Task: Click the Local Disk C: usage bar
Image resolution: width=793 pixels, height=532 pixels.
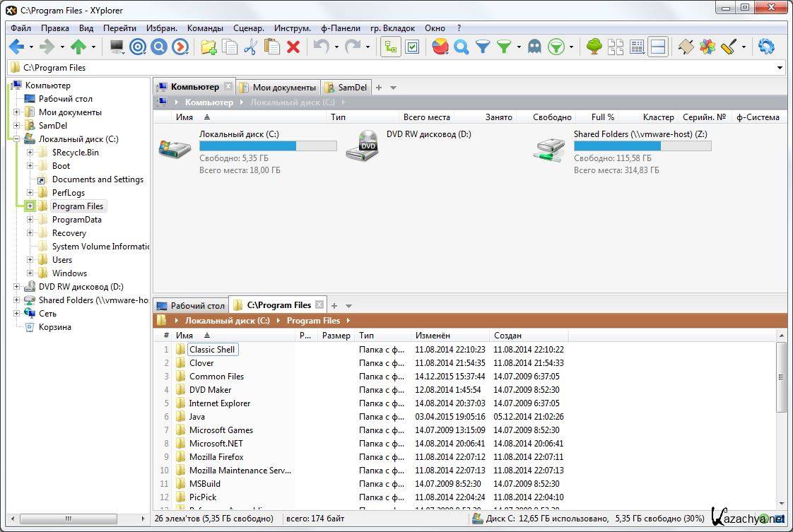Action: click(x=267, y=146)
